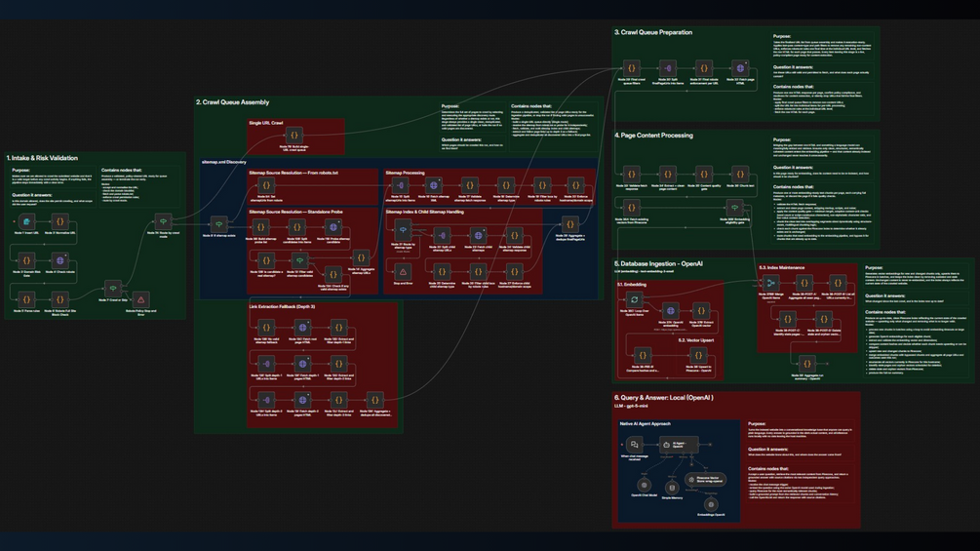
Task: Select Node 23 Fetch child sitemaps node
Action: pos(478,236)
